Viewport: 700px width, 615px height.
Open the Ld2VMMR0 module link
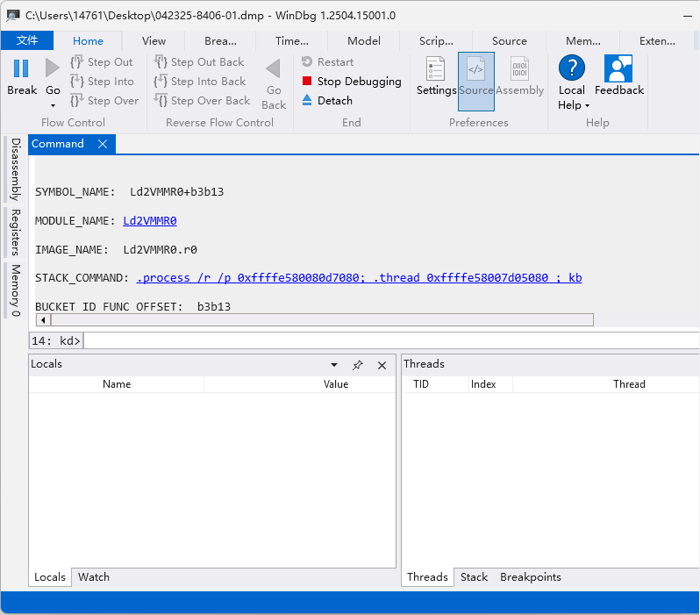(x=150, y=221)
